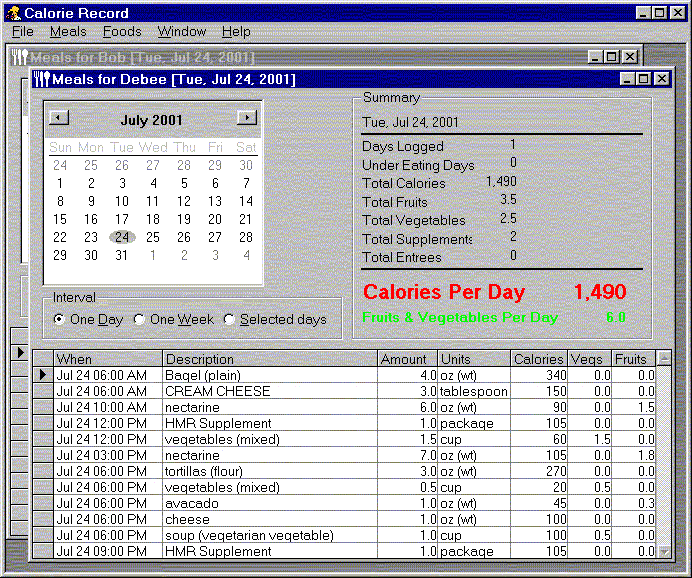This screenshot has width=692, height=578.
Task: Click Fruits & Vegetables Per Day text
Action: 460,317
